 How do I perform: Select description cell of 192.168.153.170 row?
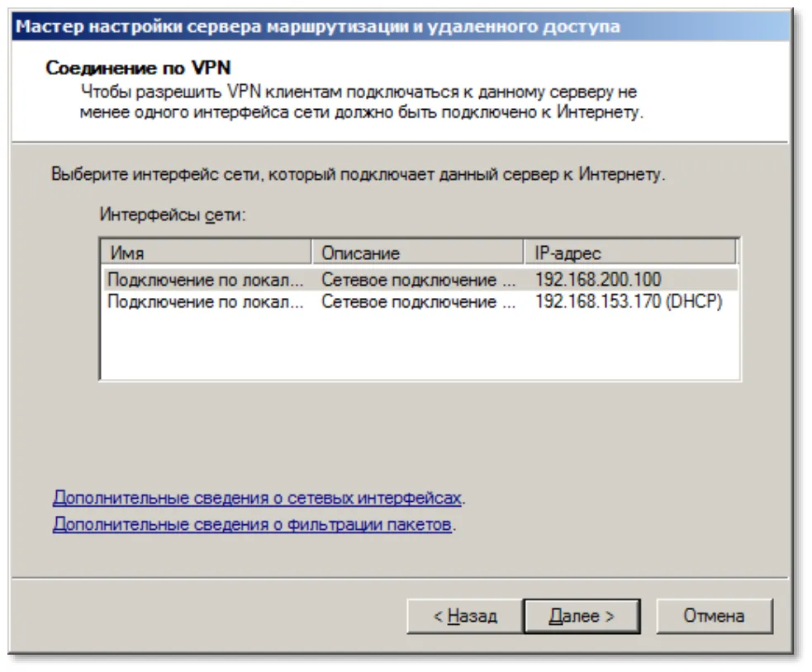tap(419, 301)
